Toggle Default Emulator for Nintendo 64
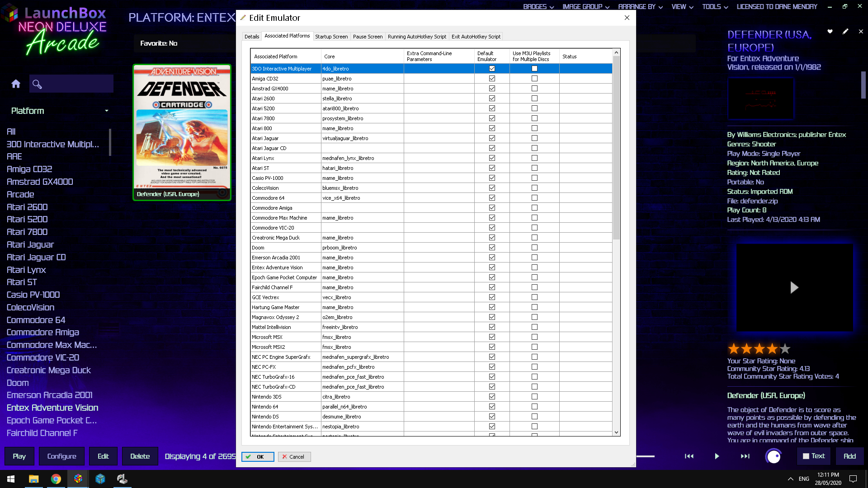The image size is (868, 488). [x=492, y=407]
